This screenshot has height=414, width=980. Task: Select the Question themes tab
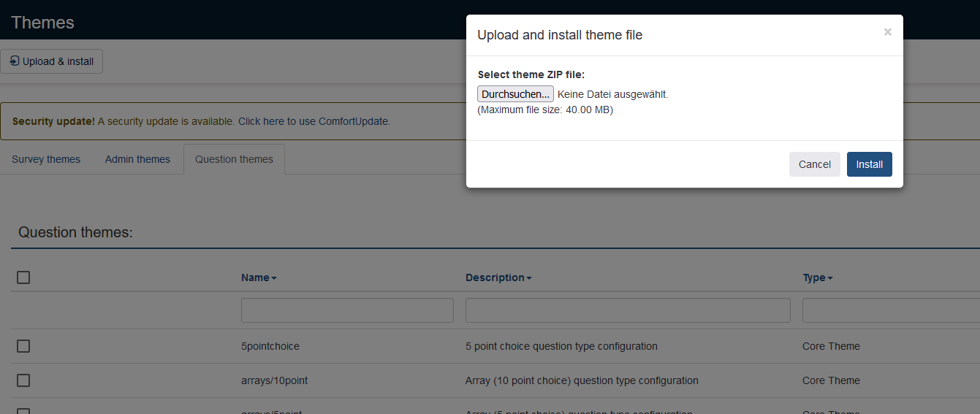tap(234, 159)
